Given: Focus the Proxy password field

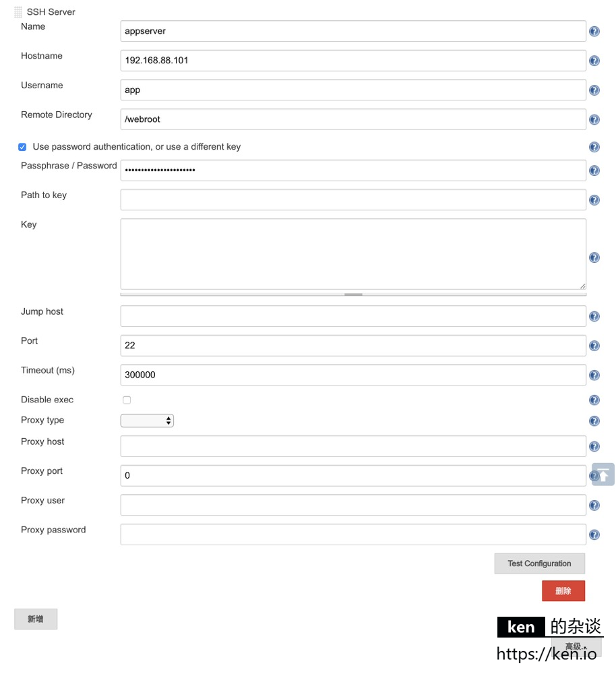Looking at the screenshot, I should click(353, 534).
